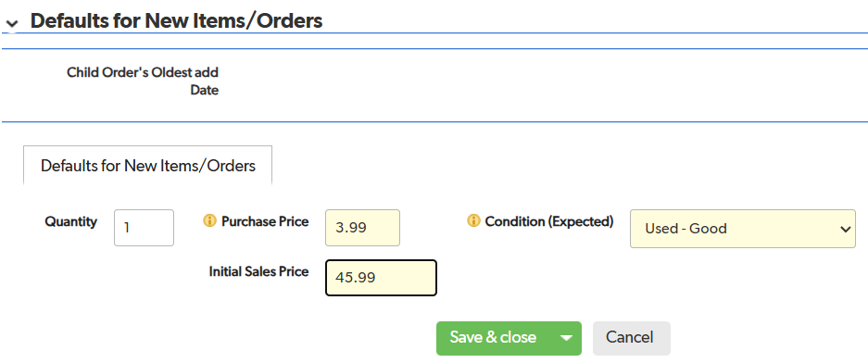This screenshot has width=868, height=363.
Task: Click the Child Order's Oldest add Date label
Action: click(143, 81)
